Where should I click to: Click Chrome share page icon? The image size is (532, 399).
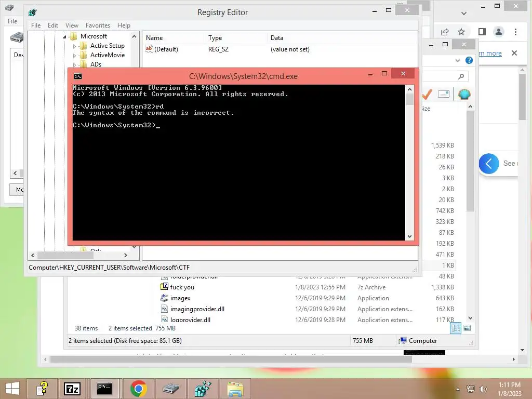point(445,32)
